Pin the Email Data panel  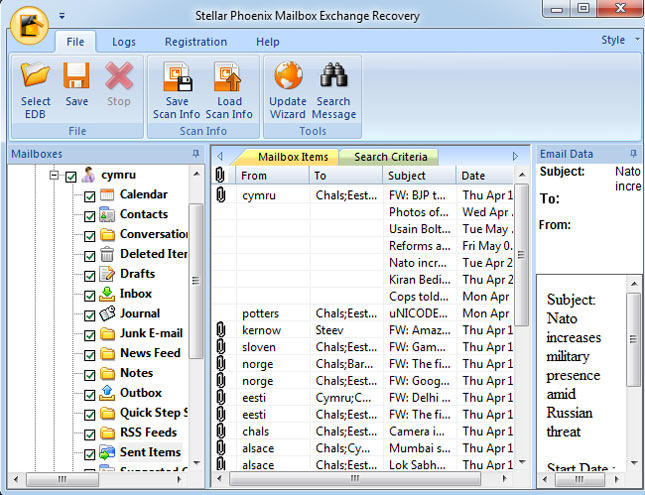pos(633,154)
